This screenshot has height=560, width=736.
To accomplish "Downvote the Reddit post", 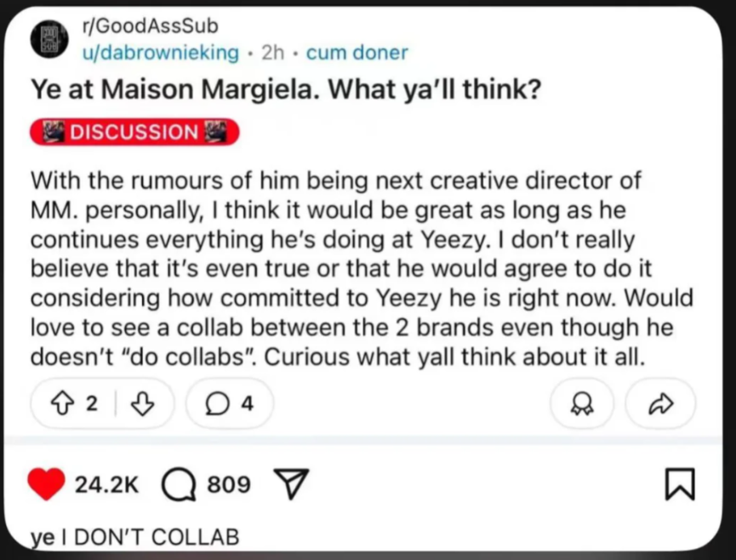I will (x=142, y=403).
